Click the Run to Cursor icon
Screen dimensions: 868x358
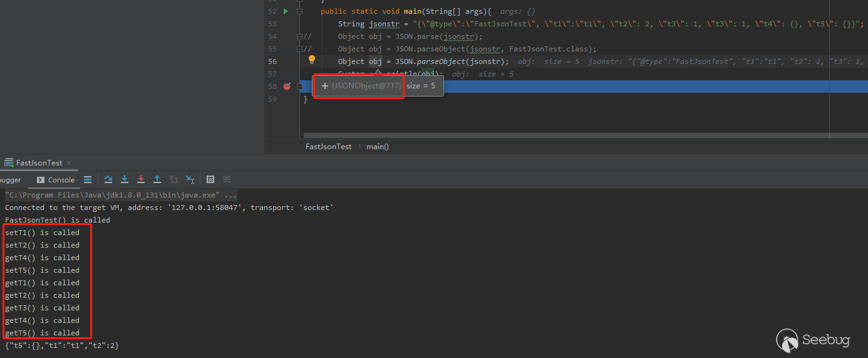tap(189, 180)
